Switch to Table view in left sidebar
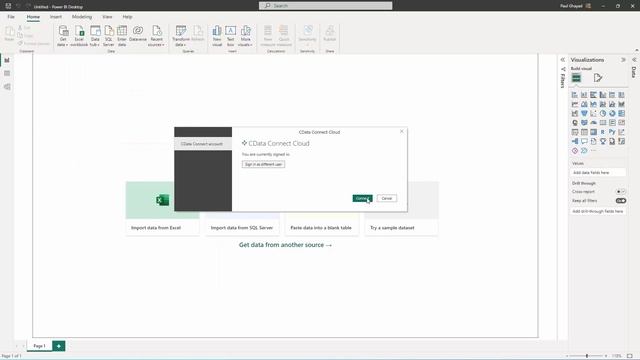640x360 pixels. 7,73
